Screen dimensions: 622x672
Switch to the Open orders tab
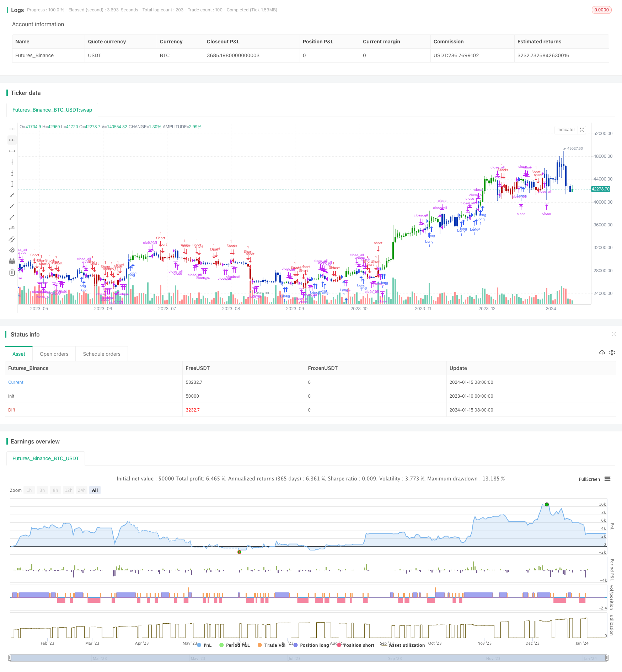54,354
